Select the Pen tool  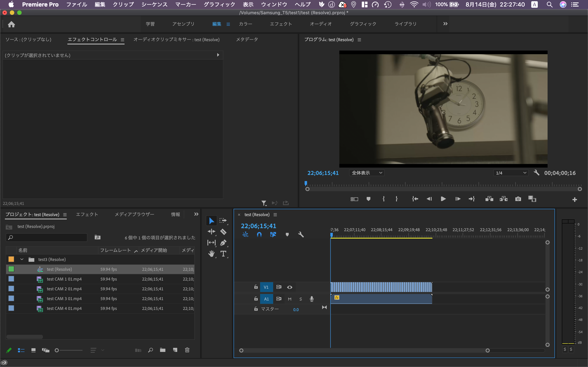[223, 242]
